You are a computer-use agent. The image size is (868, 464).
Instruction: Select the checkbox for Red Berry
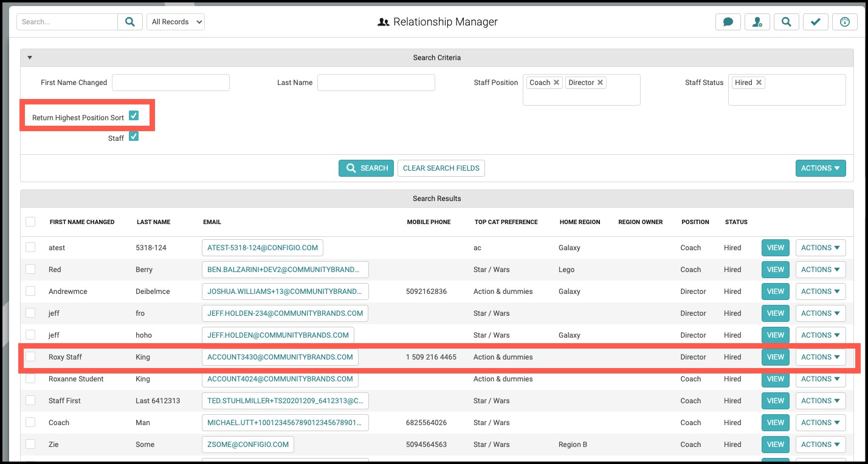(30, 269)
